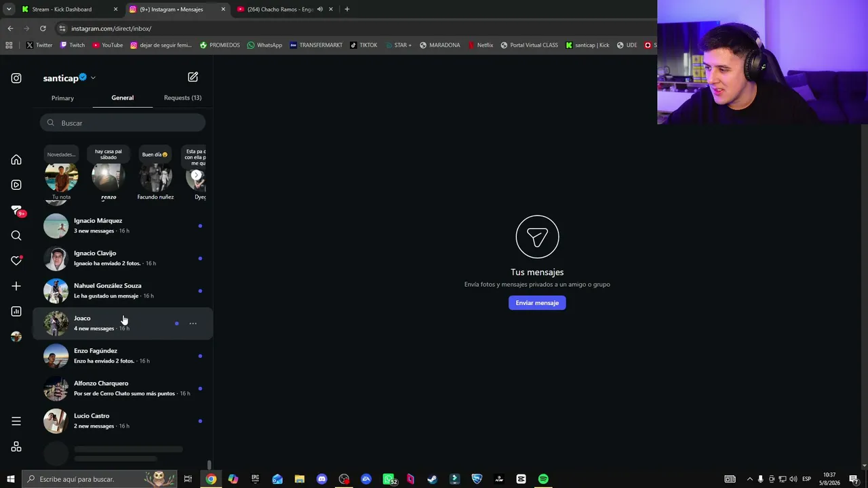Open the PROMIEDOS bookmark

[x=220, y=45]
